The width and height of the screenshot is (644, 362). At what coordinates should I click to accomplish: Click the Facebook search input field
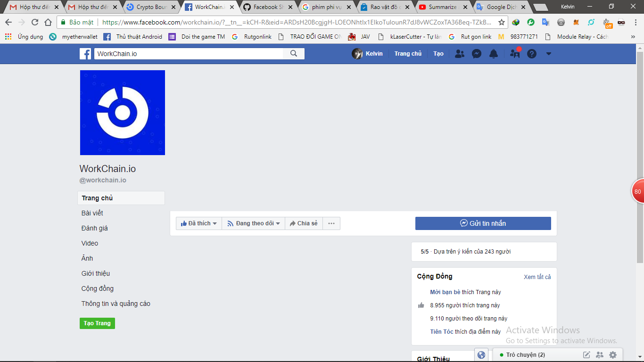[x=189, y=54]
